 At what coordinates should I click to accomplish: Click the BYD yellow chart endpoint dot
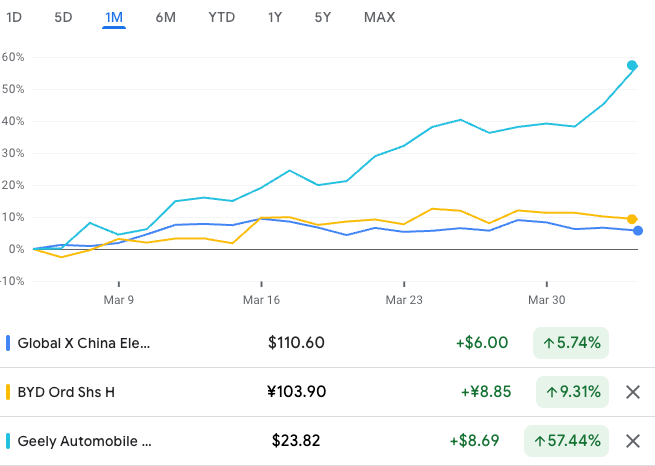[x=632, y=219]
